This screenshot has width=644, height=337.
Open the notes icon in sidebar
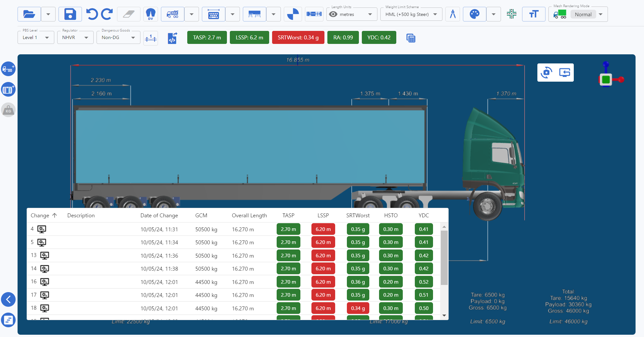[8, 320]
